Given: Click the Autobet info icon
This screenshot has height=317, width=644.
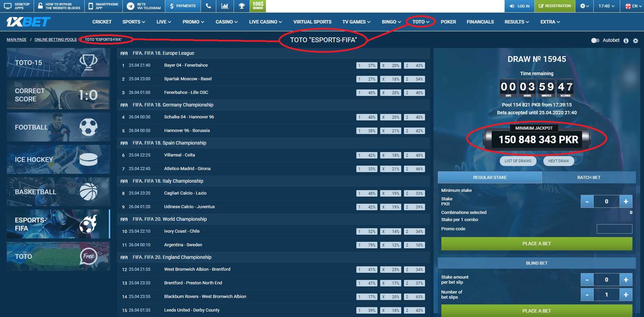Looking at the screenshot, I should point(626,40).
